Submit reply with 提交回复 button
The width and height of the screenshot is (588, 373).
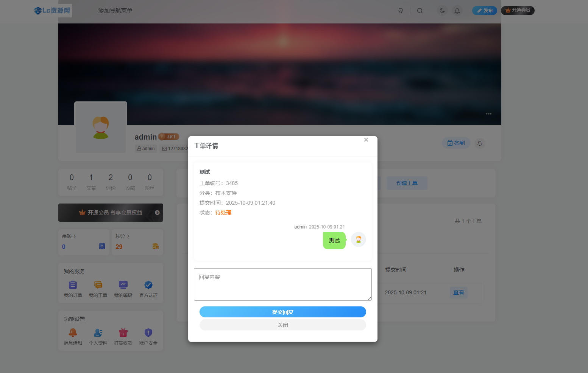[282, 312]
